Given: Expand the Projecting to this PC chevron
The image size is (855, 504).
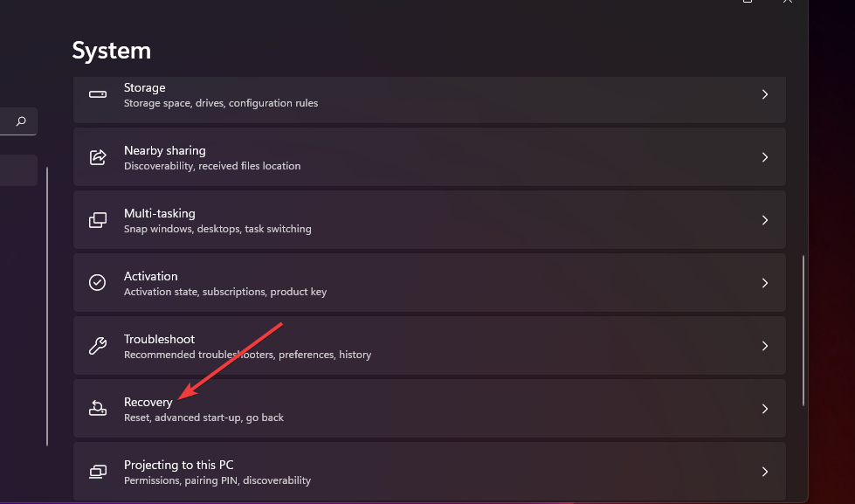Looking at the screenshot, I should pos(765,472).
